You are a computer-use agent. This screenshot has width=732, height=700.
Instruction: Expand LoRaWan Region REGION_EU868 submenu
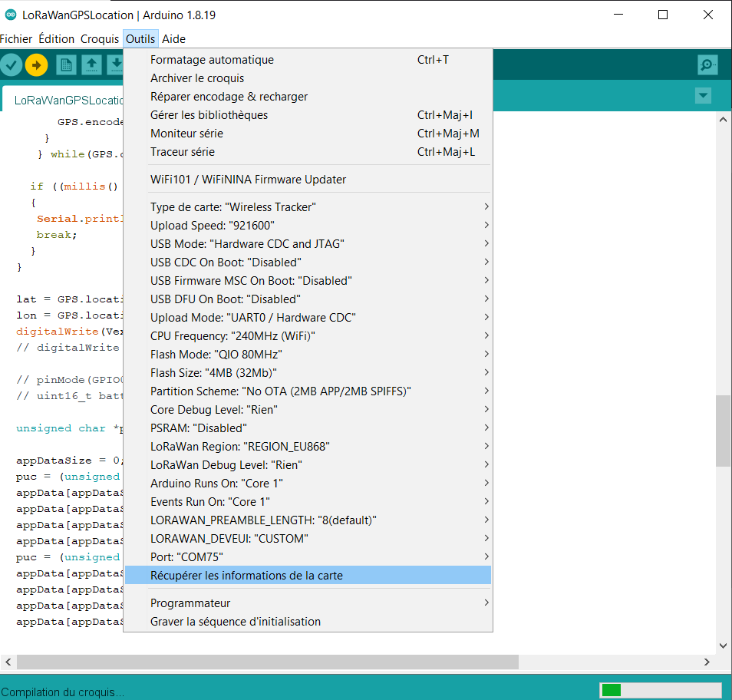tap(308, 447)
